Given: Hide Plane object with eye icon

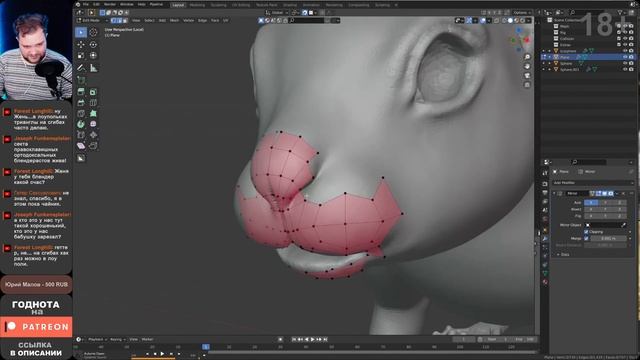Looking at the screenshot, I should coord(625,58).
